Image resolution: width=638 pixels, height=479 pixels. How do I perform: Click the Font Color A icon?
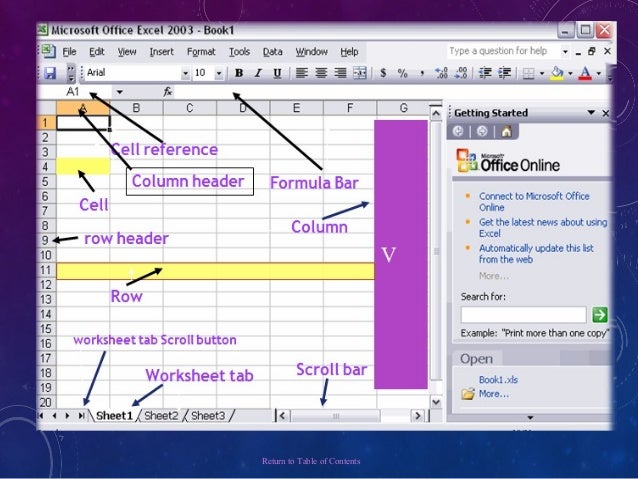tap(585, 73)
